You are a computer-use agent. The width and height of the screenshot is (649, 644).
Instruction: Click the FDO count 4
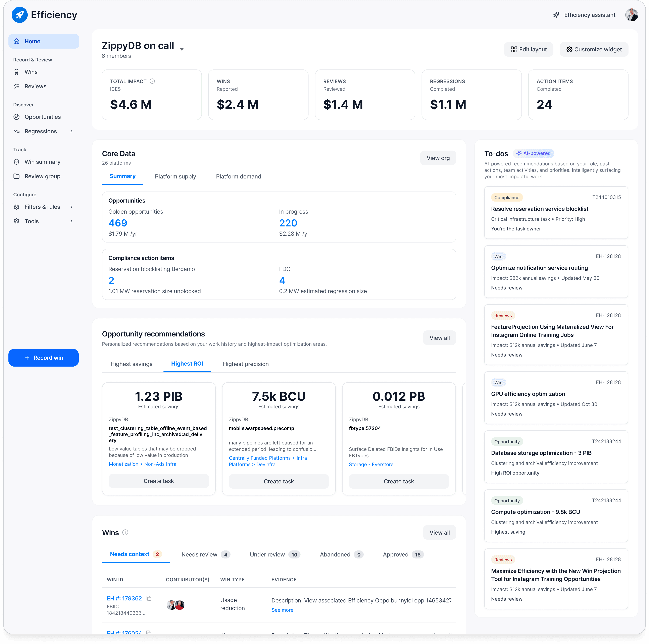click(x=282, y=280)
